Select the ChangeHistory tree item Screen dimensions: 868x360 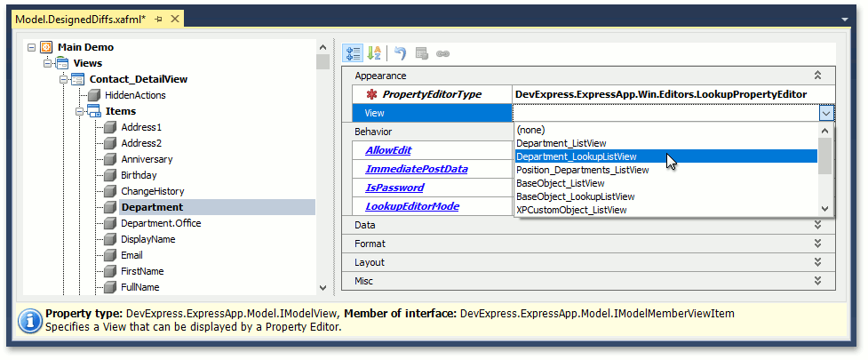[153, 192]
